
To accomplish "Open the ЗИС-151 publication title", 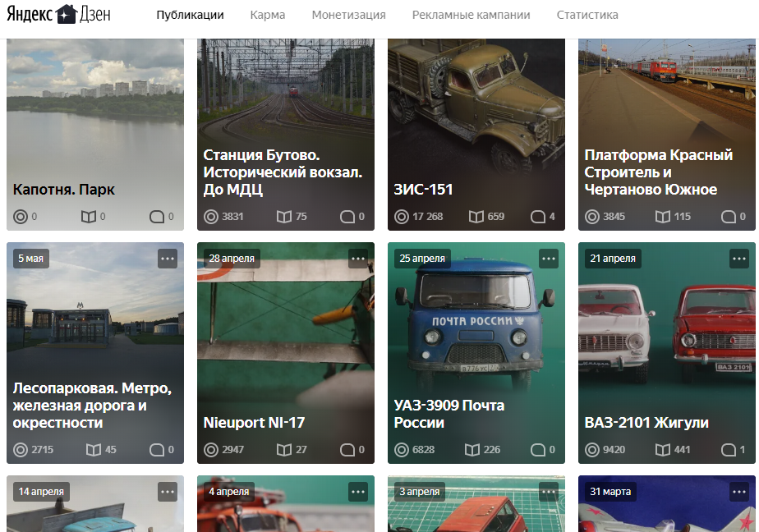I will pyautogui.click(x=423, y=190).
